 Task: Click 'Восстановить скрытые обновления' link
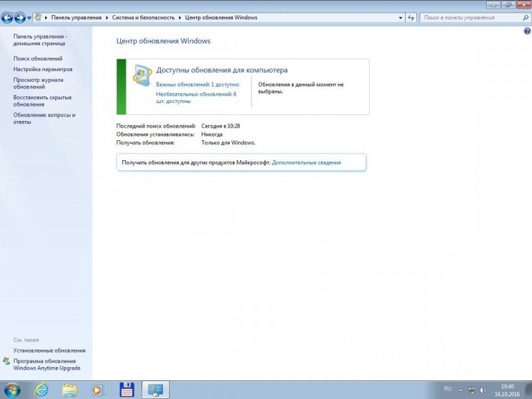tap(43, 101)
